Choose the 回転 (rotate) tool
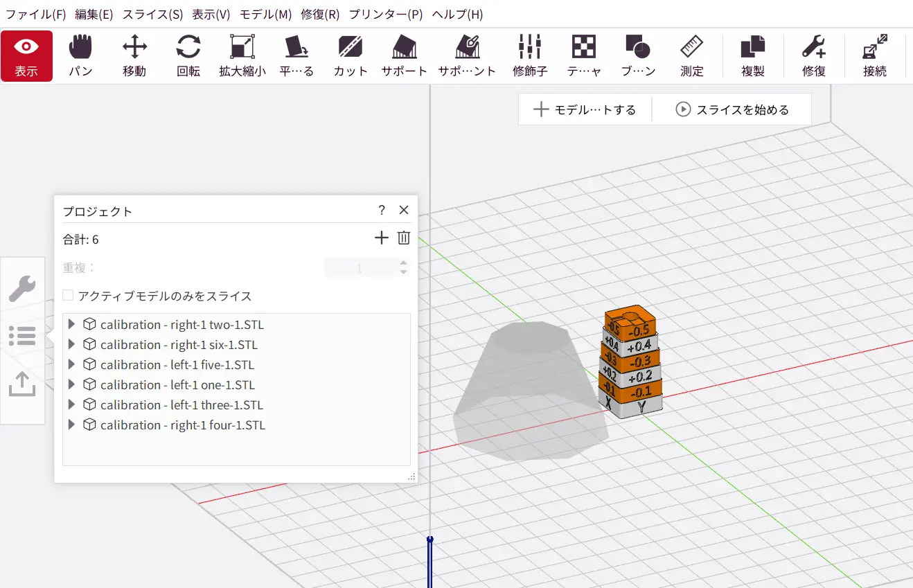 (x=188, y=55)
